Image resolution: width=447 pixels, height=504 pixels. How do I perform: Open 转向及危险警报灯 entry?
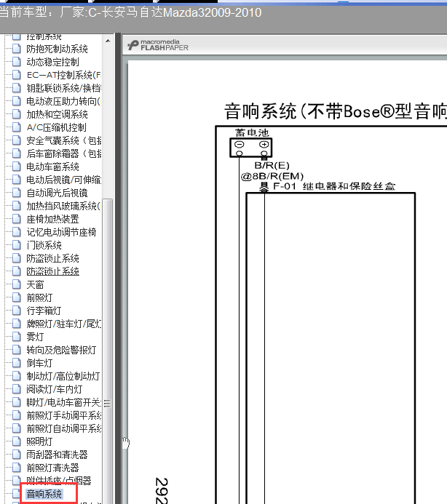coord(61,350)
